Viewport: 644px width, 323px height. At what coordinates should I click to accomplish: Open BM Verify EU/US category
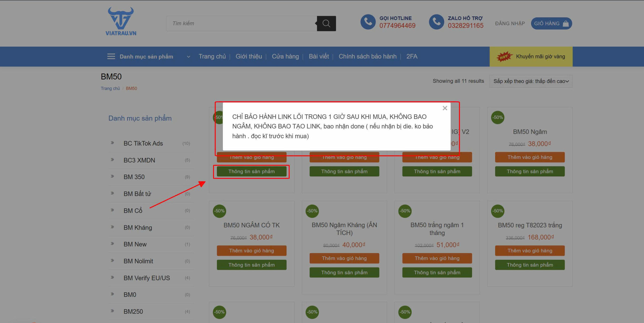point(147,278)
